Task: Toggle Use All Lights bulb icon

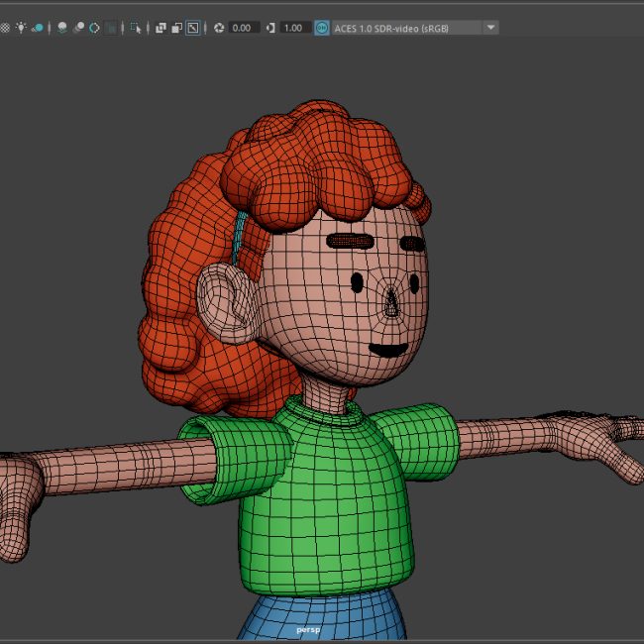Action: coord(21,28)
